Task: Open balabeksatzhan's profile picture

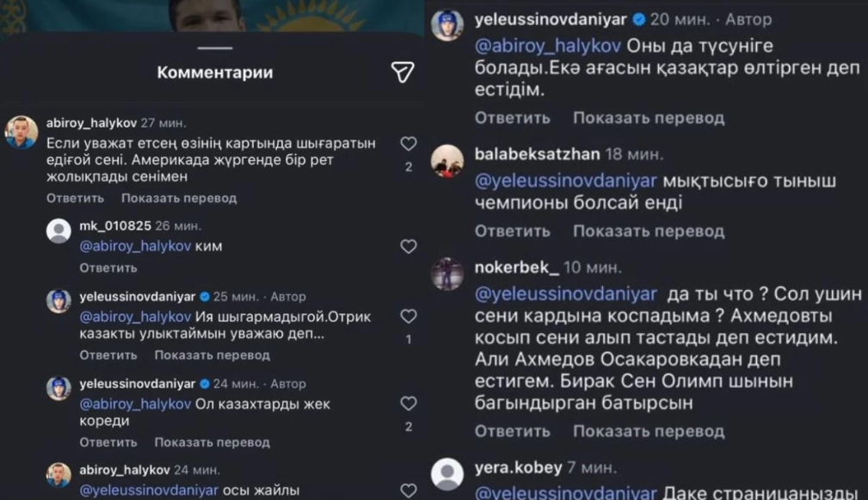Action: [447, 161]
